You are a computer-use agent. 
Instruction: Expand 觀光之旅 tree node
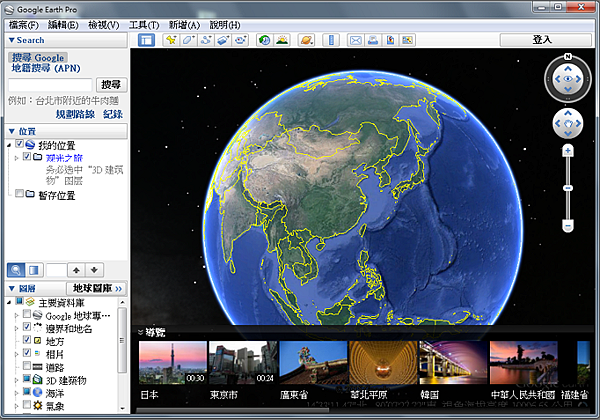[16, 158]
